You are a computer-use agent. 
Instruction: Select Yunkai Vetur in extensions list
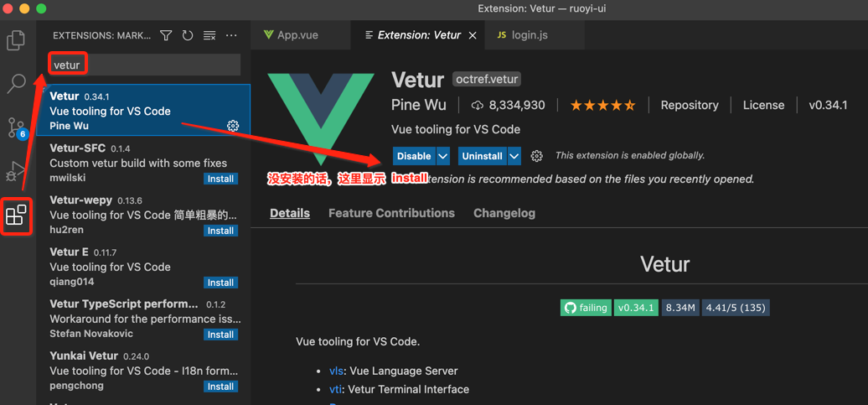click(x=143, y=371)
